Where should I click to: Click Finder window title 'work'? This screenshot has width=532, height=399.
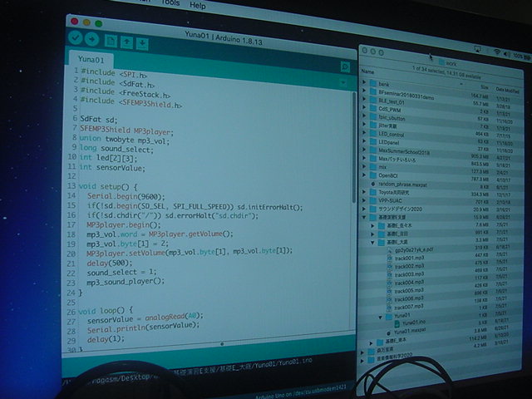(x=451, y=63)
